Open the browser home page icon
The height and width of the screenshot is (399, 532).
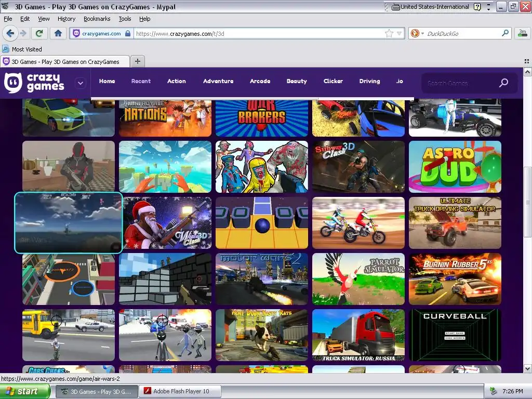click(x=58, y=33)
